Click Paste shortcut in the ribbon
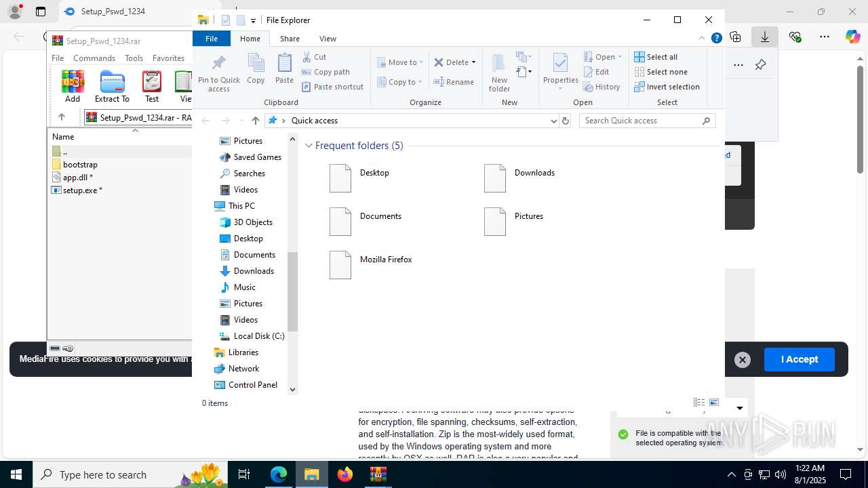The height and width of the screenshot is (488, 868). [332, 87]
